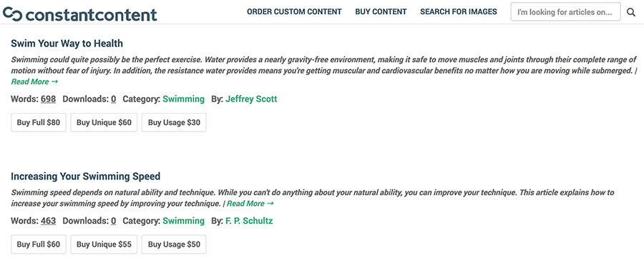Read more of the swimming speed article
The width and height of the screenshot is (644, 263).
[x=250, y=204]
